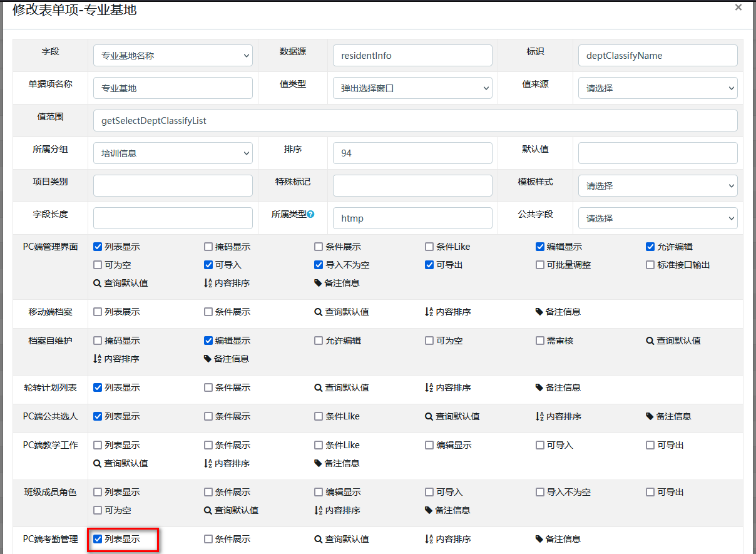
Task: Click 备注信息 tag icon in 班级成员角色 row
Action: (x=429, y=510)
